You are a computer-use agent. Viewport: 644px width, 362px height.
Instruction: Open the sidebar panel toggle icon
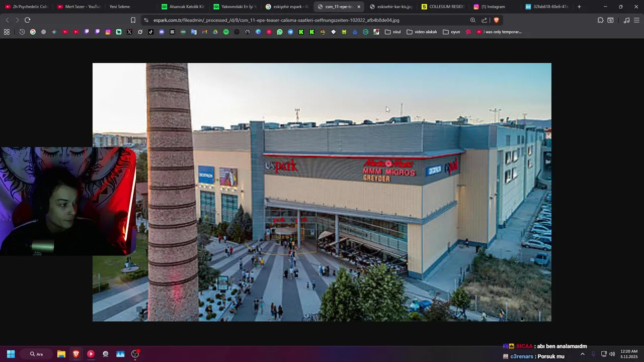click(610, 20)
